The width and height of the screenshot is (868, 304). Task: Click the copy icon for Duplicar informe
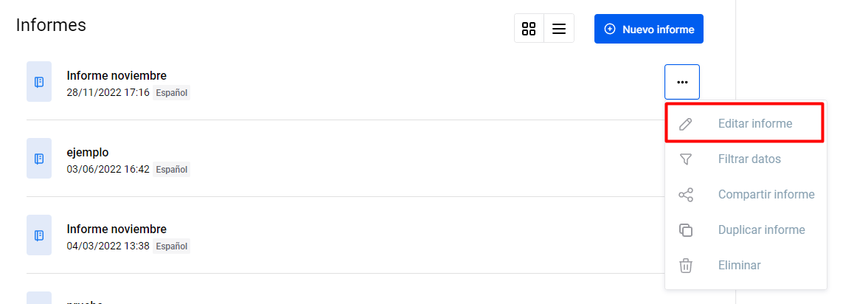(685, 230)
